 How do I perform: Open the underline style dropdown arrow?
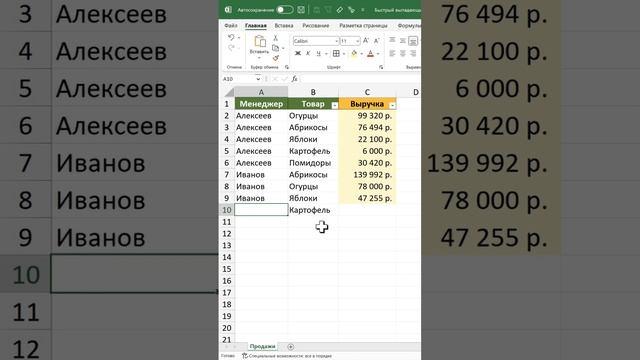326,54
